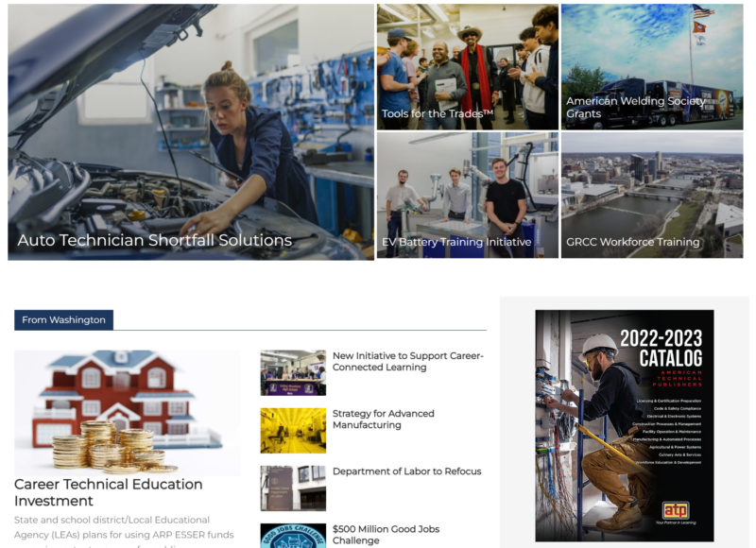
Task: Click the American Welding Society Grants caption
Action: [x=635, y=107]
